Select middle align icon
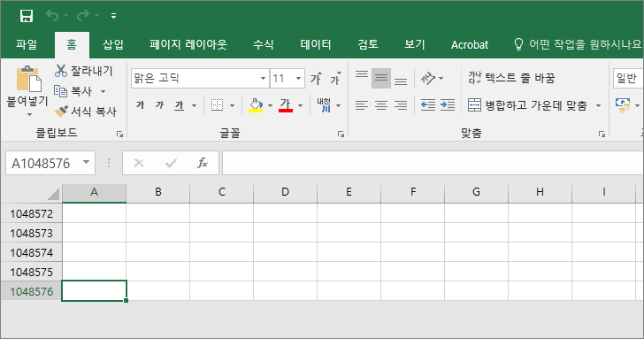Image resolution: width=644 pixels, height=339 pixels. (381, 78)
